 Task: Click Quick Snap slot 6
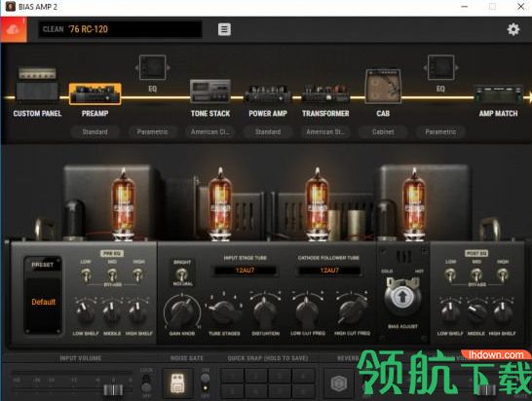pyautogui.click(x=256, y=391)
